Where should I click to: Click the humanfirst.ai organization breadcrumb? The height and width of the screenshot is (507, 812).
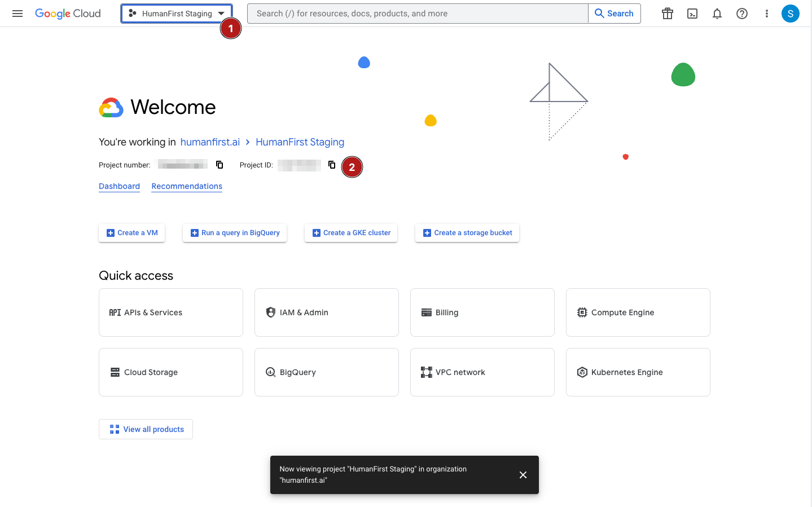tap(210, 142)
